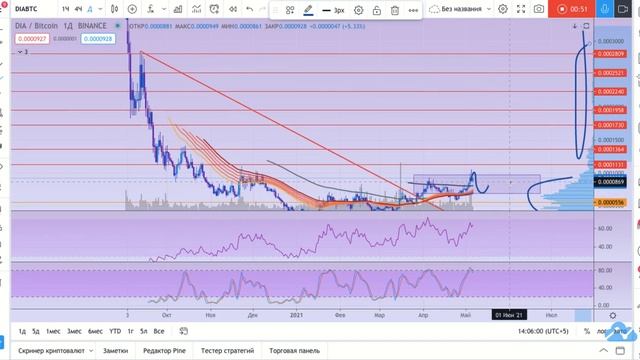Click the timezone 14:06:00 (UTC+5)

pyautogui.click(x=543, y=331)
